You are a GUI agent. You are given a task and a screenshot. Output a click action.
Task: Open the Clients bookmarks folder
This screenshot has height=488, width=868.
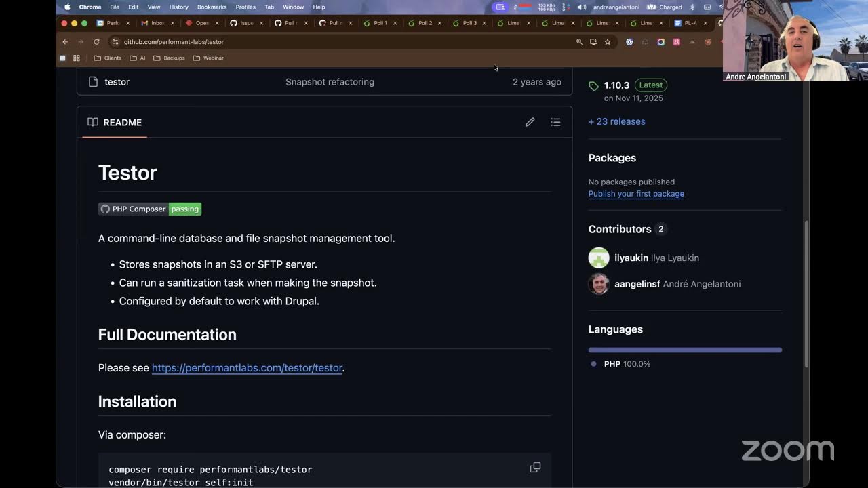coord(108,58)
